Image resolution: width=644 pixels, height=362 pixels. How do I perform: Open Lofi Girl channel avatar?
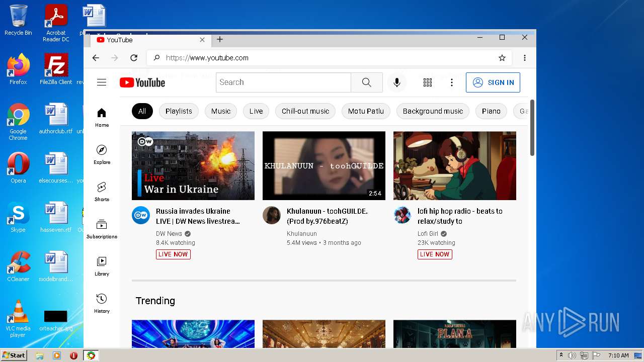point(403,215)
